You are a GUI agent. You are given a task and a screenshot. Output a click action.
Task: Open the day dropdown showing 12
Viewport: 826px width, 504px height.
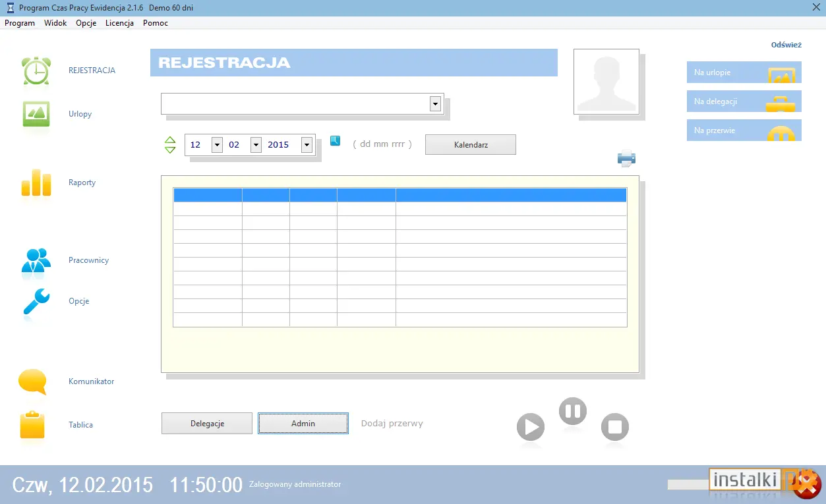coord(217,145)
